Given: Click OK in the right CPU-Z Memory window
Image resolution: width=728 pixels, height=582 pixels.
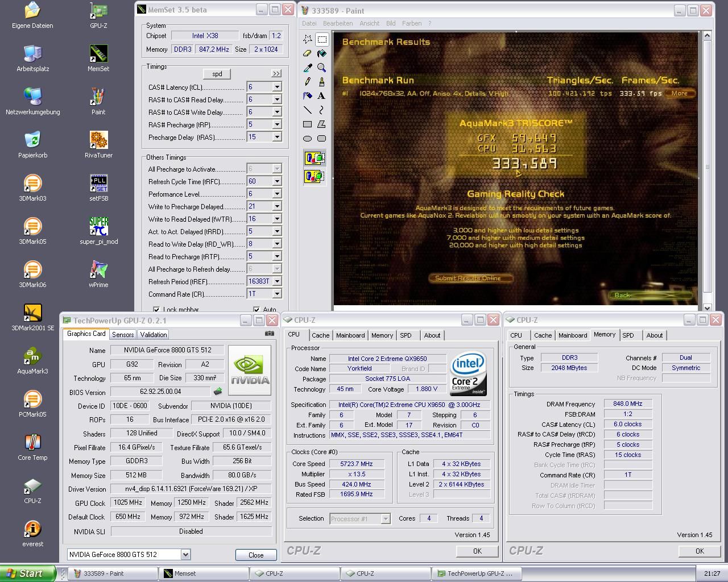Looking at the screenshot, I should pos(700,551).
